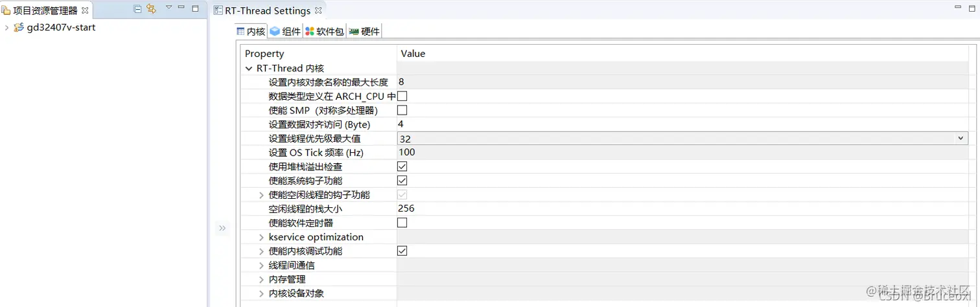Minimize the editor area

[x=958, y=6]
